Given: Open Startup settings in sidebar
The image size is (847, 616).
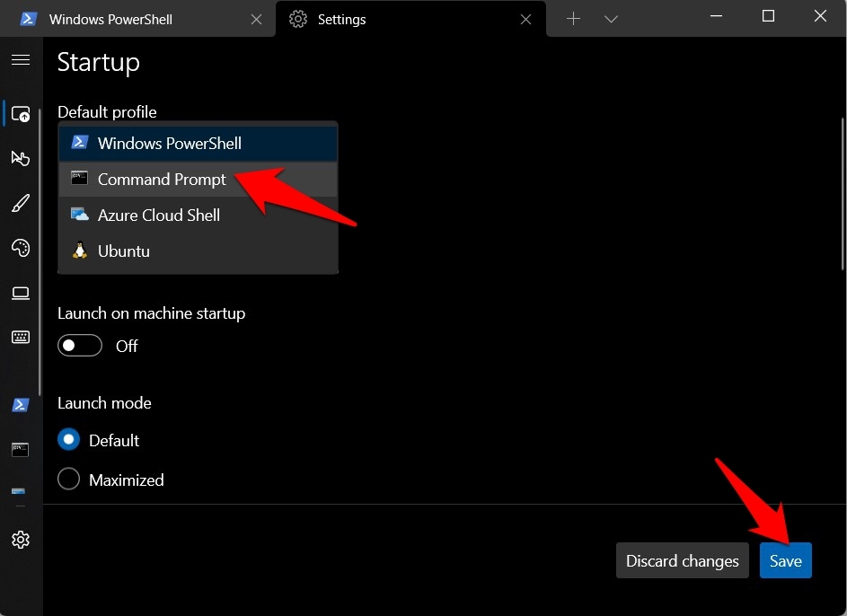Looking at the screenshot, I should (21, 114).
